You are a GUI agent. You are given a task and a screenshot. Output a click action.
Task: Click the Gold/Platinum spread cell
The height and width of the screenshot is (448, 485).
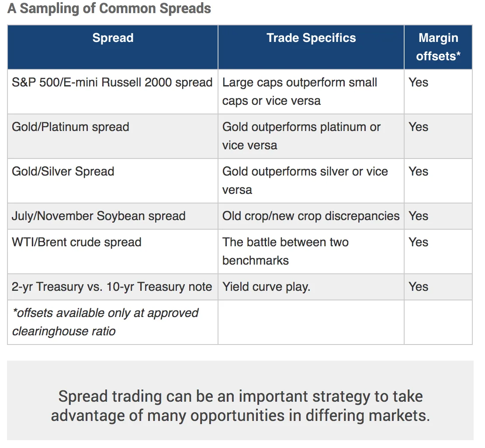pos(71,127)
